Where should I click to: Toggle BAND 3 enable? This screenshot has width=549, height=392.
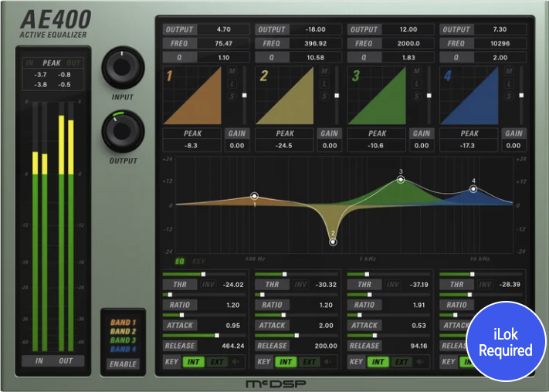click(124, 340)
